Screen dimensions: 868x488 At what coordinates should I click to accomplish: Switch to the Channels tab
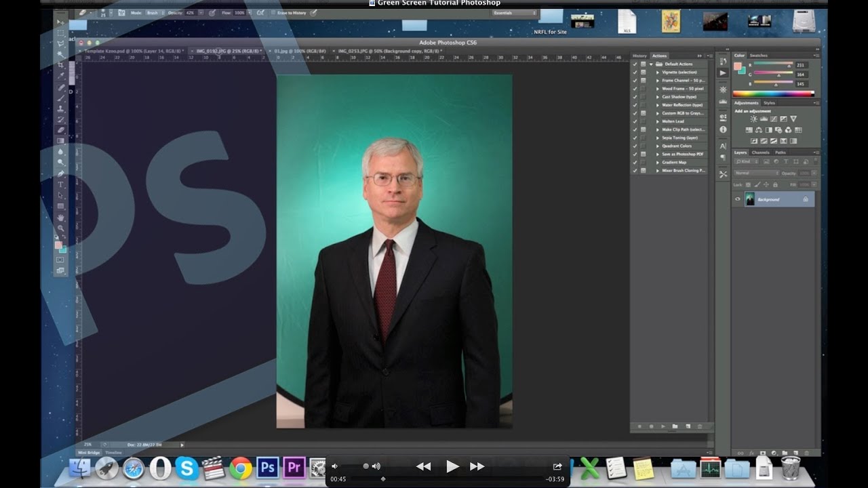coord(761,152)
